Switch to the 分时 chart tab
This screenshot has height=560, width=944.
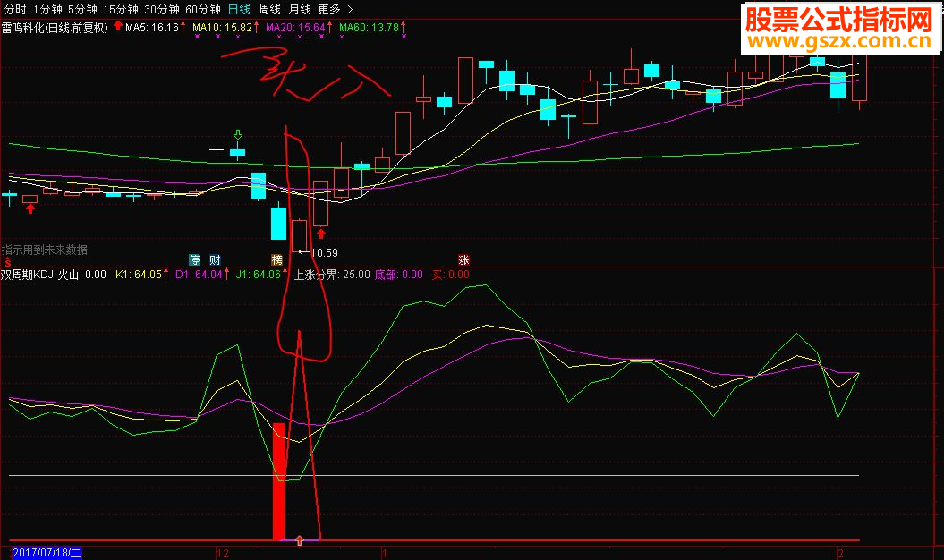coord(15,9)
